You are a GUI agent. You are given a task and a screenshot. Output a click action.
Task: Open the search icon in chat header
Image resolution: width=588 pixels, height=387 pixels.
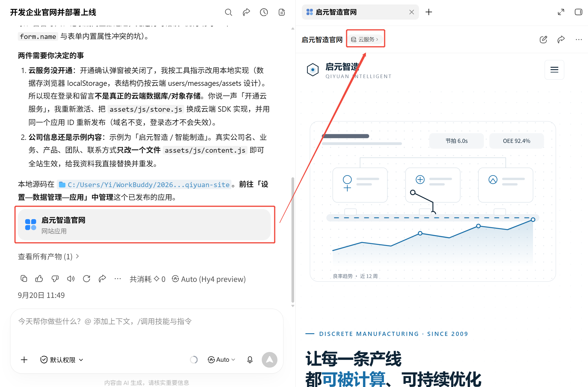pyautogui.click(x=228, y=12)
